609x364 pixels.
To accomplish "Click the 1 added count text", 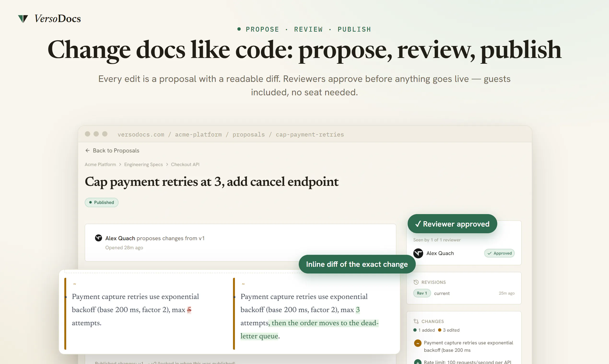I will (427, 330).
